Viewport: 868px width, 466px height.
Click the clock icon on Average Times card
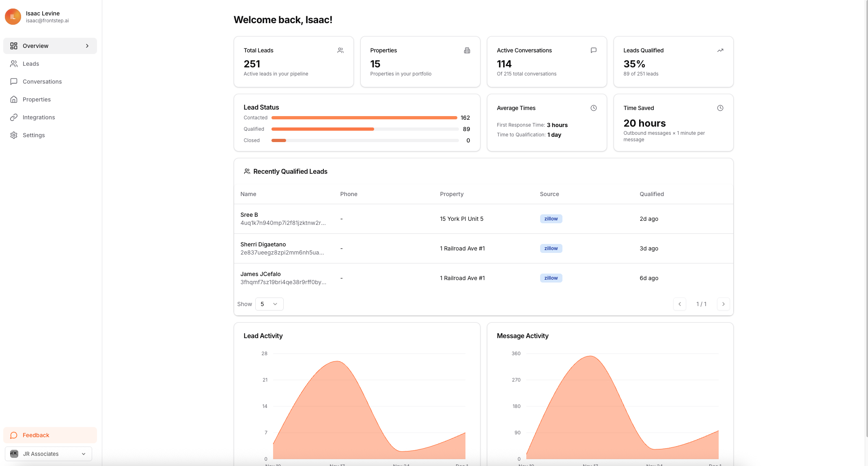click(x=594, y=108)
